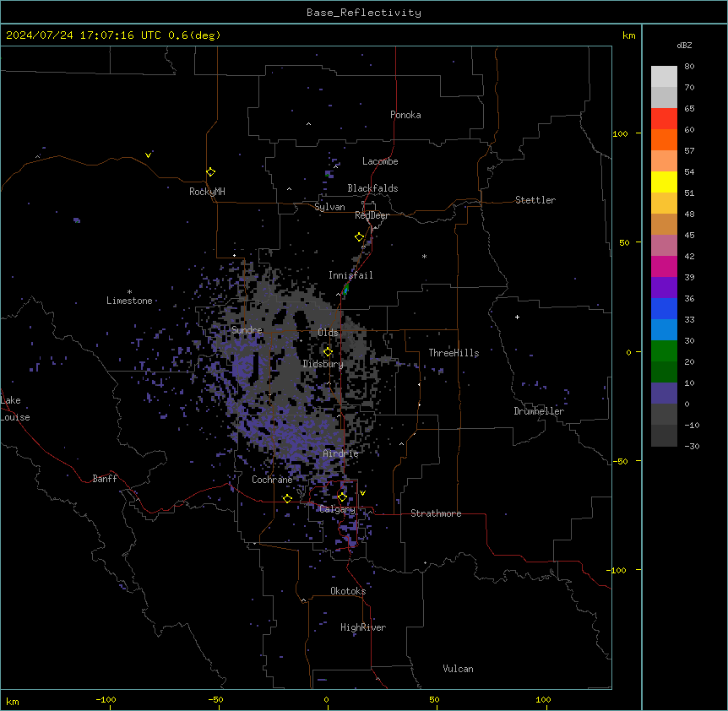The image size is (728, 711).
Task: Select the white asterisk marker northeast of Innisfail
Action: [x=424, y=256]
